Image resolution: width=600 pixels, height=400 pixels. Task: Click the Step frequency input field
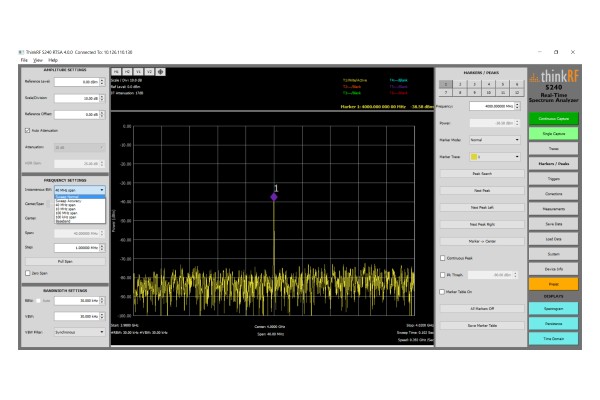pyautogui.click(x=77, y=248)
